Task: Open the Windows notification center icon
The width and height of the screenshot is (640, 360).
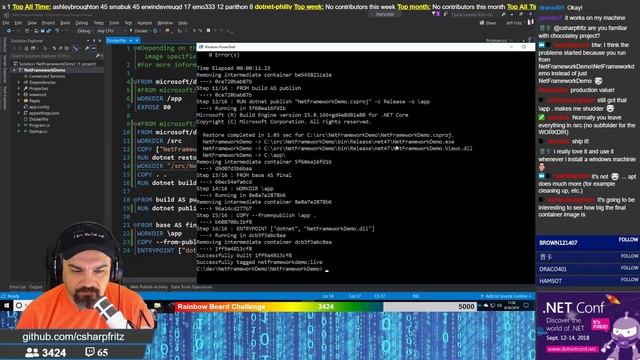Action: pos(527,306)
